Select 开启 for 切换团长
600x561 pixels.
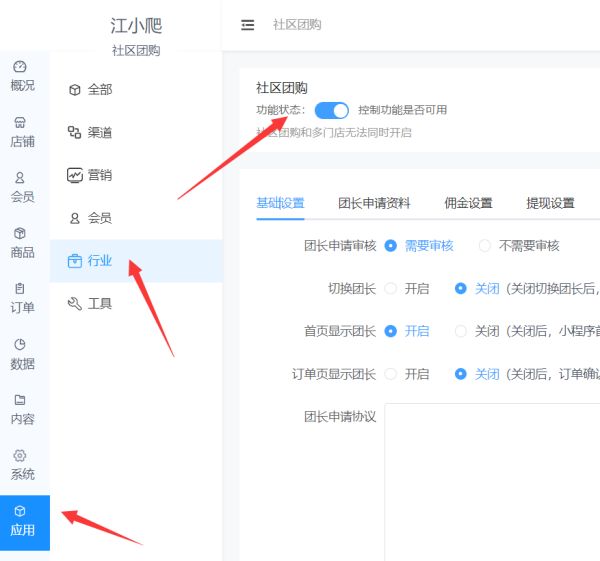[391, 288]
